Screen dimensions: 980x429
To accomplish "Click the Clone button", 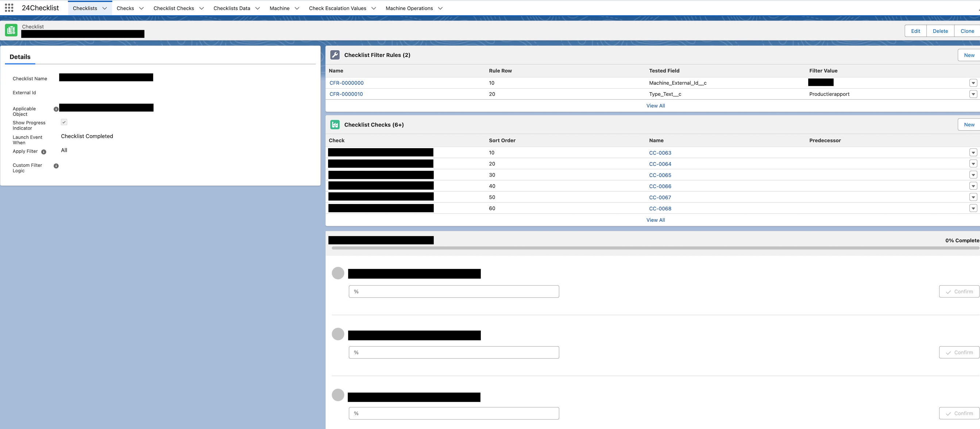I will 967,31.
